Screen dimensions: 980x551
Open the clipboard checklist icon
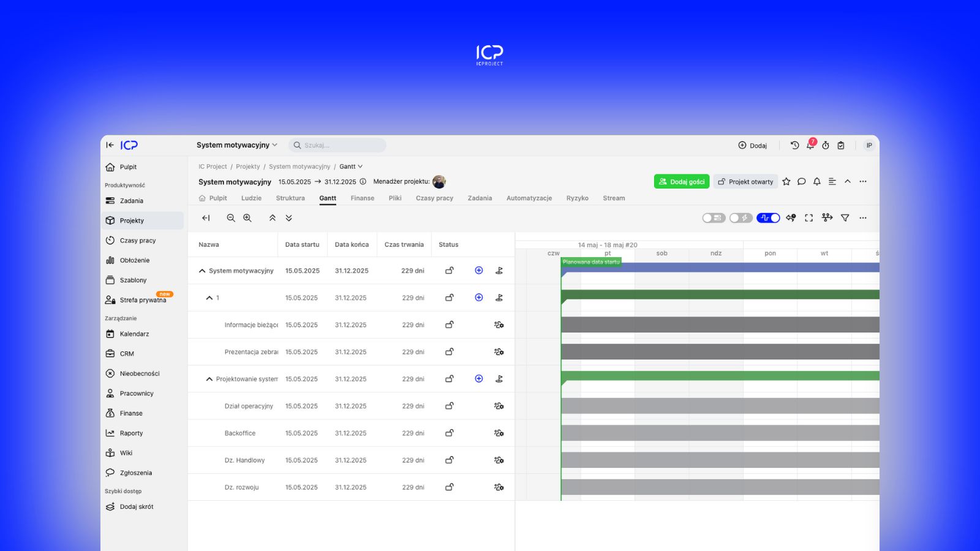click(841, 145)
